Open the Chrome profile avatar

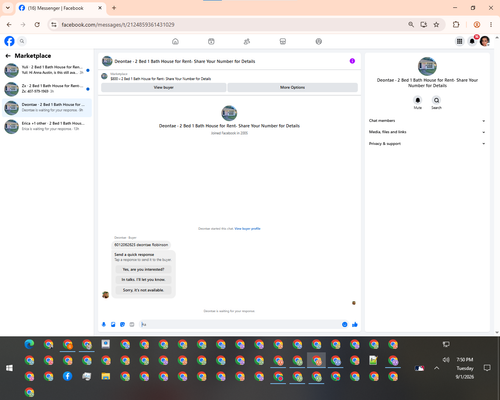(477, 25)
